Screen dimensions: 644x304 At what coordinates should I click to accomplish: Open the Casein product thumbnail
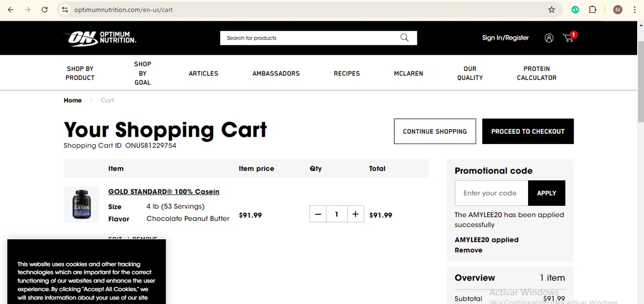click(81, 205)
